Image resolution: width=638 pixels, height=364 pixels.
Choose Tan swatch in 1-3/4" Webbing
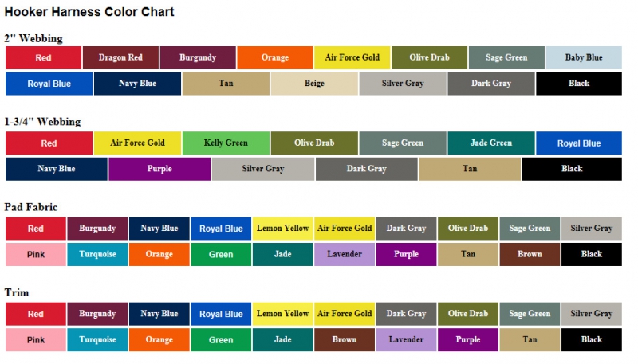(x=470, y=169)
